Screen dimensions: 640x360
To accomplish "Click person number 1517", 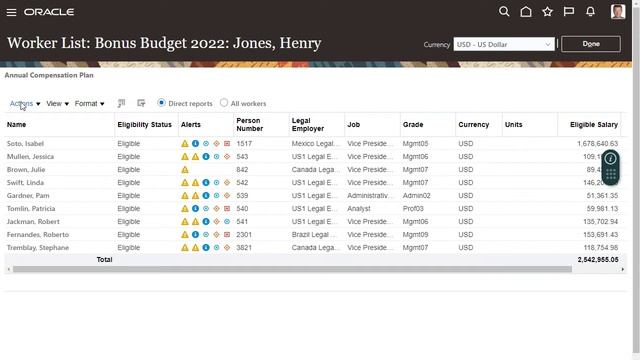I will point(244,144).
